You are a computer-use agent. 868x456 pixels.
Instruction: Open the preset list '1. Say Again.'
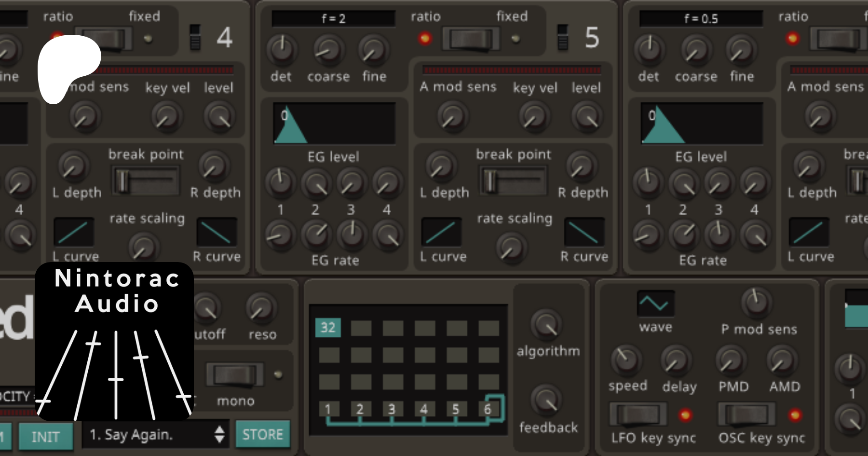tap(156, 435)
